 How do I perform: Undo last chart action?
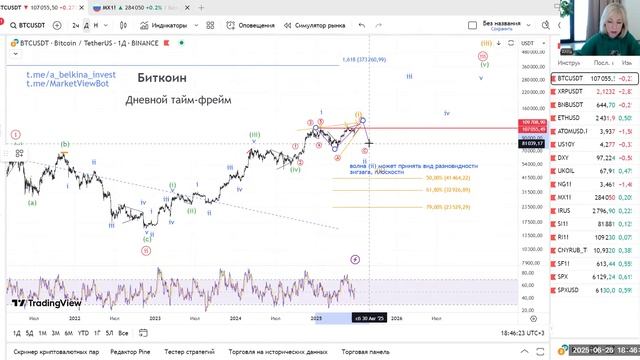pyautogui.click(x=362, y=25)
